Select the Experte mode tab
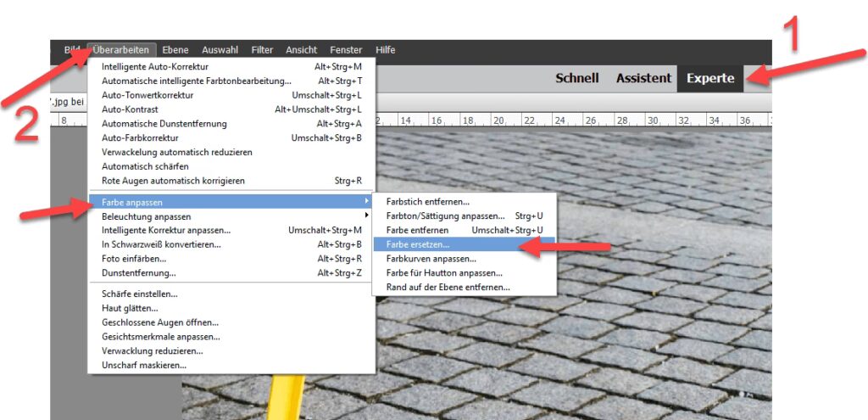The height and width of the screenshot is (420, 868). tap(710, 78)
